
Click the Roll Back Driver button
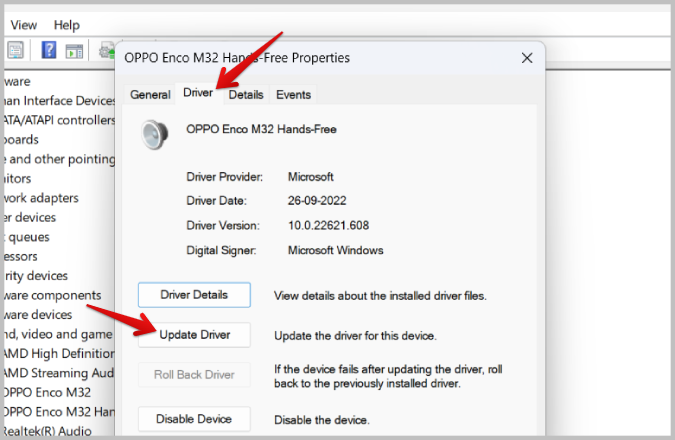coord(194,375)
